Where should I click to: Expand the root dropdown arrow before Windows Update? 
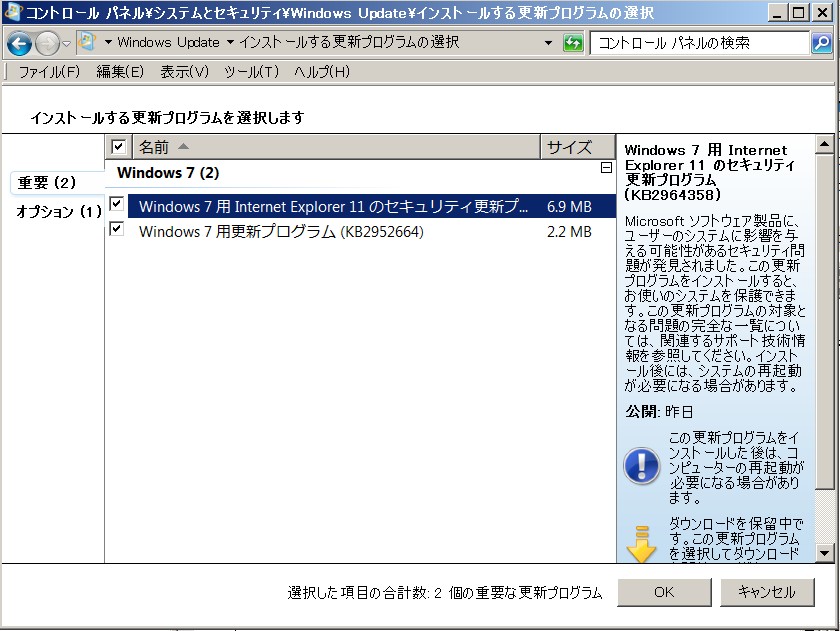(108, 42)
